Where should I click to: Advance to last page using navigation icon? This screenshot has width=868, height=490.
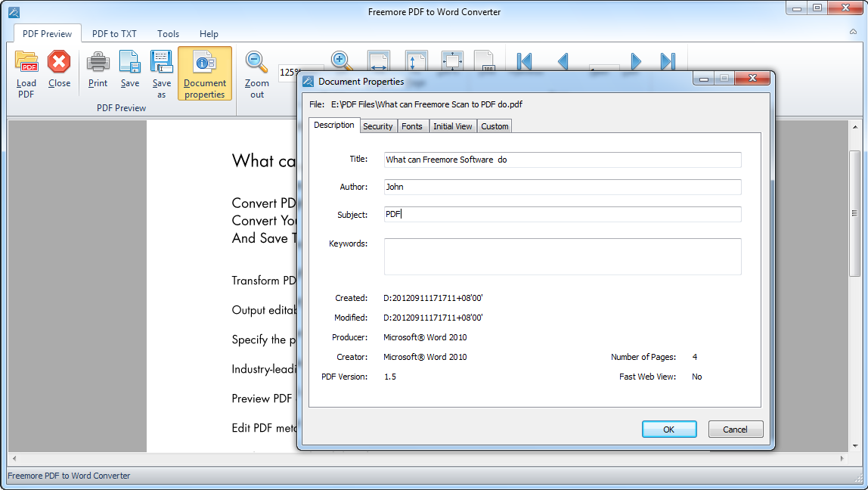coord(668,62)
